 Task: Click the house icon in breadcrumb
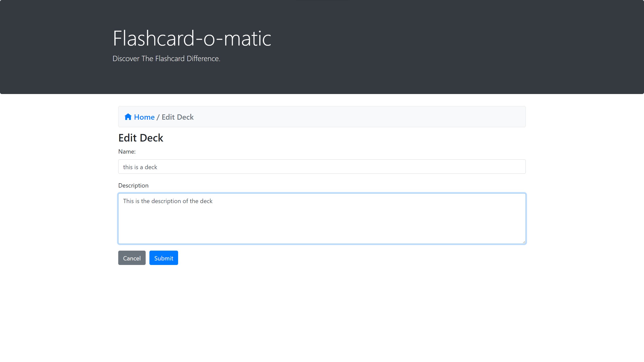[128, 117]
